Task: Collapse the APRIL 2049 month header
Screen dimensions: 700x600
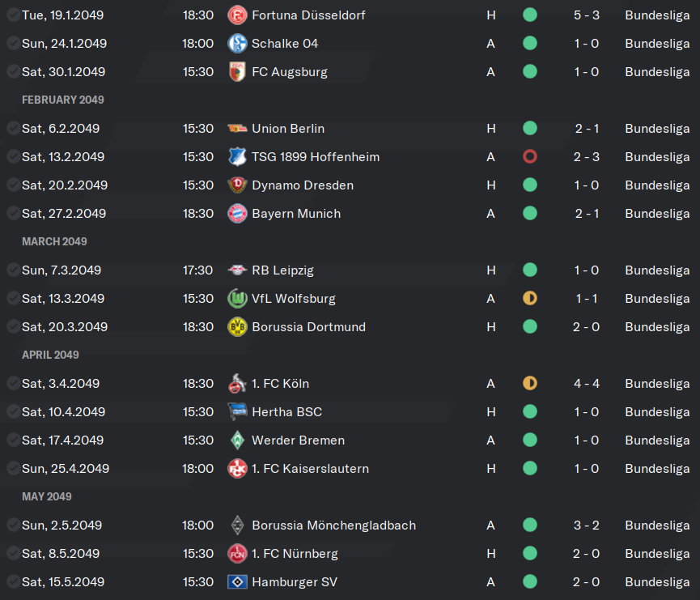Action: coord(50,355)
